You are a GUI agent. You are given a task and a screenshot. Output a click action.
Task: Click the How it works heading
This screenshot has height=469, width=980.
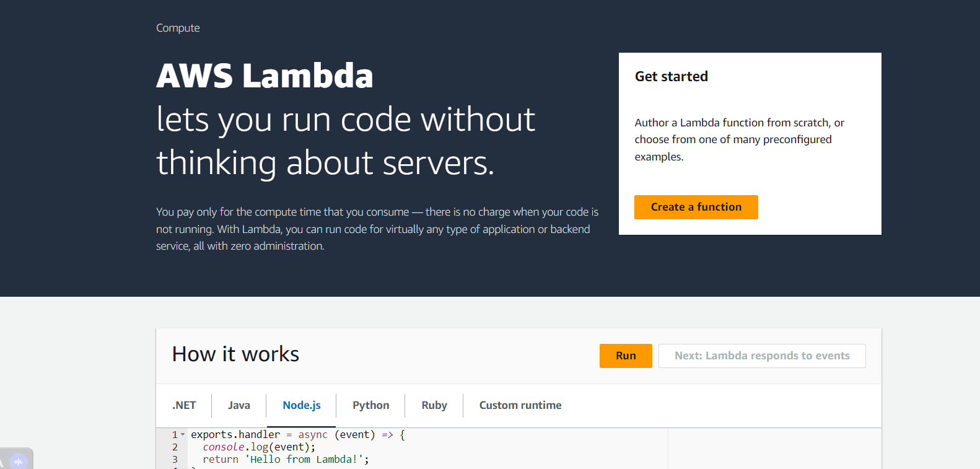235,354
